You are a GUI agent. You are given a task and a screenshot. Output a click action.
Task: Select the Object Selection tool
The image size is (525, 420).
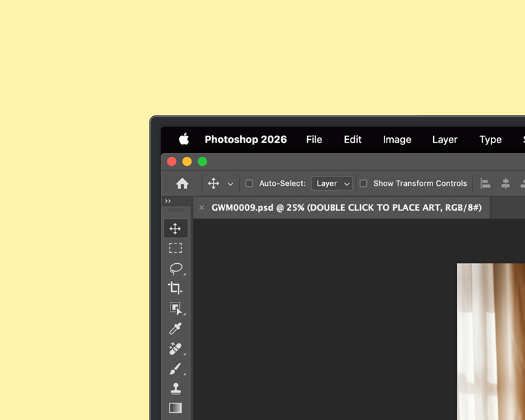point(176,308)
